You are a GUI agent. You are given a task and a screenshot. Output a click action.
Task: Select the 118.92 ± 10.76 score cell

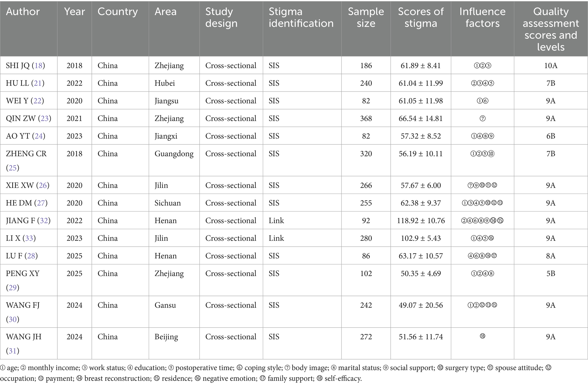[x=421, y=221]
